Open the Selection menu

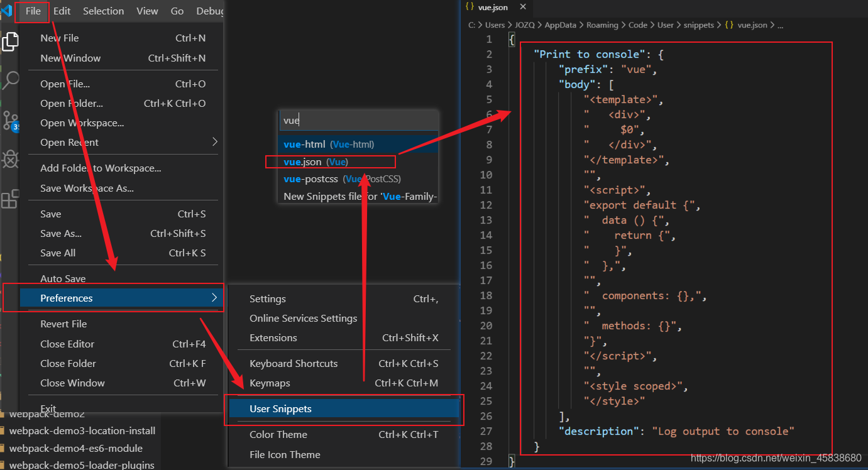[x=103, y=11]
